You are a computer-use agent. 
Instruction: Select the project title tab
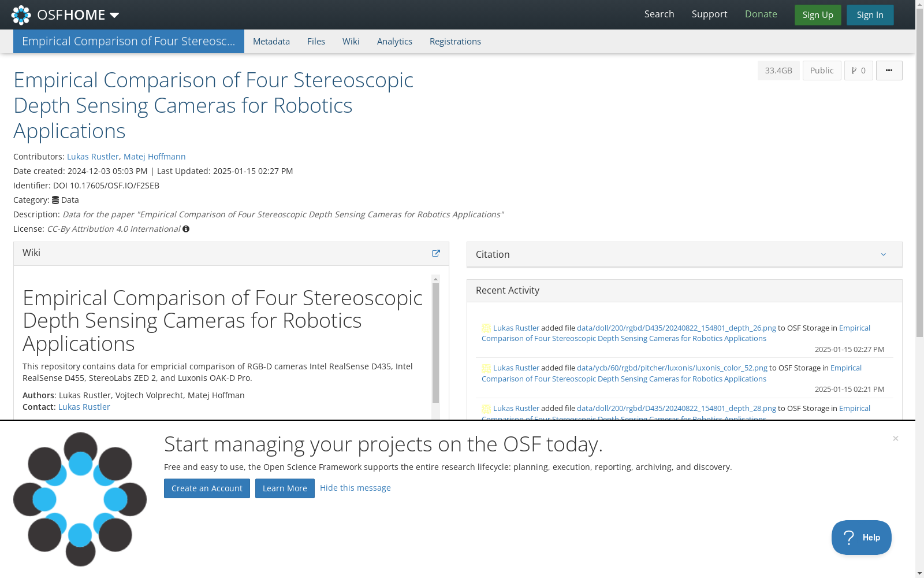coord(129,41)
